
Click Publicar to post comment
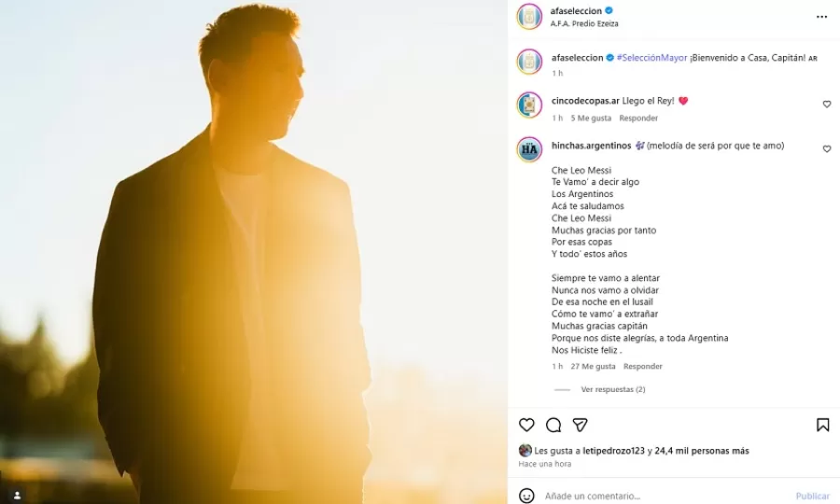pos(812,496)
